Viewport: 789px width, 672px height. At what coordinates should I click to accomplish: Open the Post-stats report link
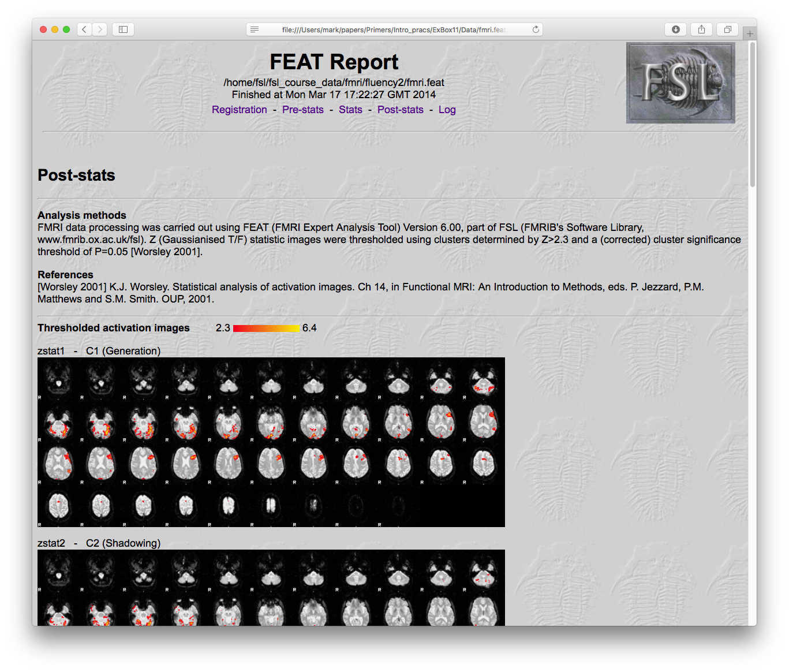(401, 110)
